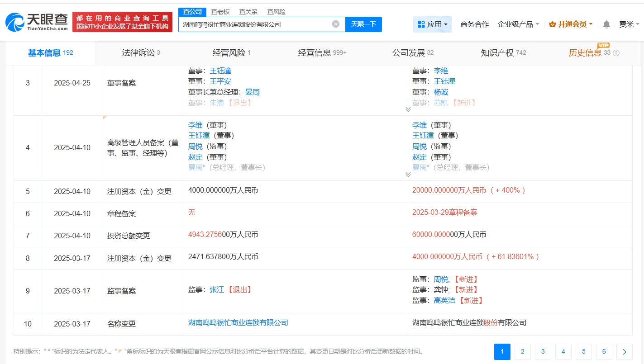Open 高英洁 supervisor profile link
The height and width of the screenshot is (364, 644).
tap(444, 301)
